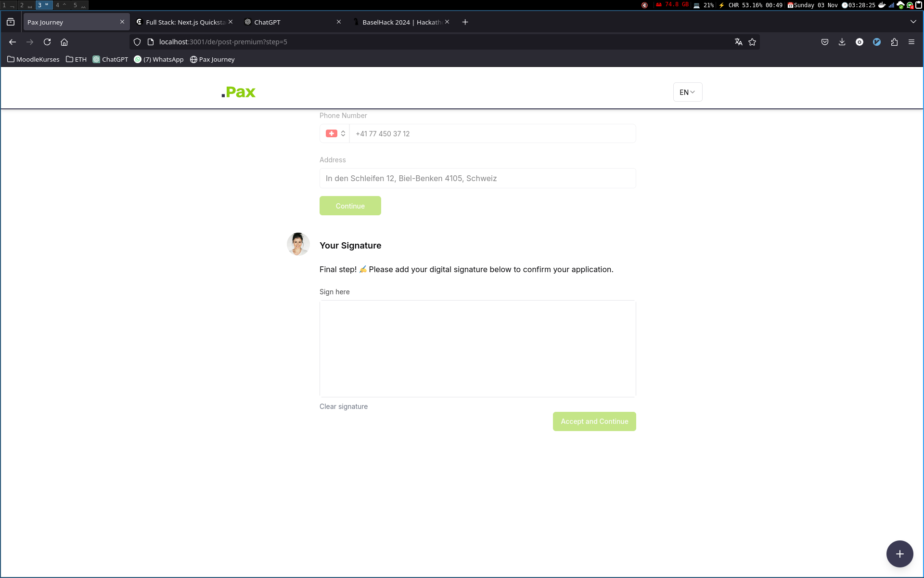Click the translate page icon
This screenshot has height=578, width=924.
point(738,42)
